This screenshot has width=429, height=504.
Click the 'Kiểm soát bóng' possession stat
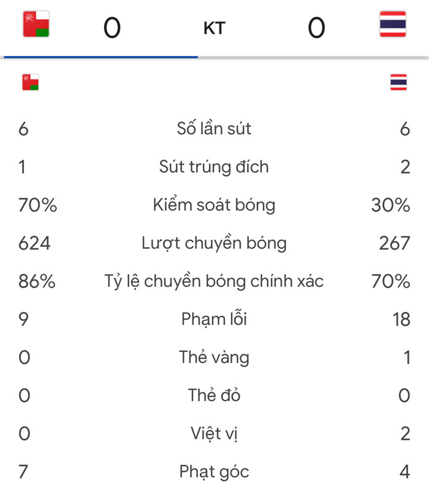pos(214,205)
